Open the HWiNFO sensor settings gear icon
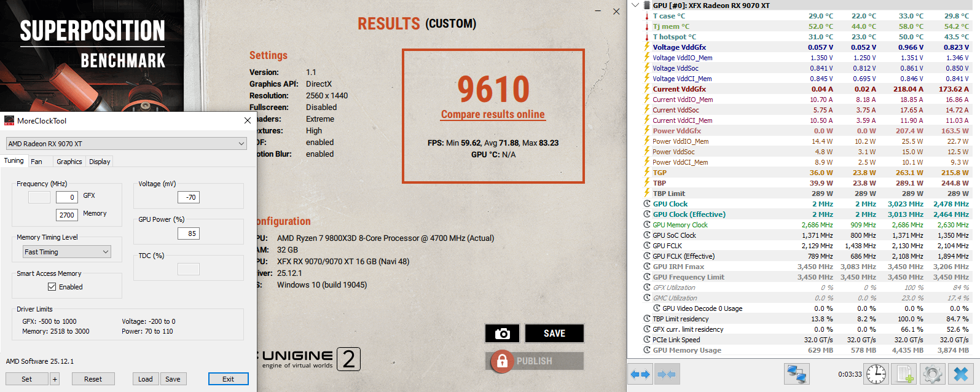Image resolution: width=980 pixels, height=392 pixels. [932, 374]
